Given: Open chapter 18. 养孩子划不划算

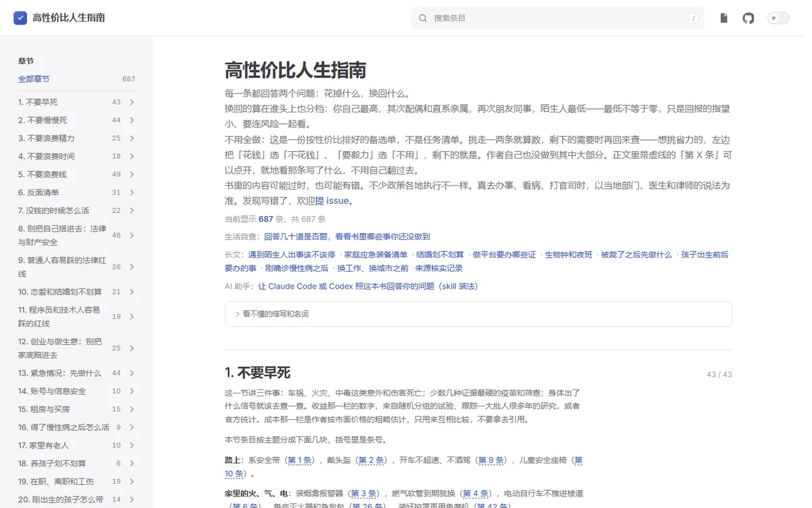Looking at the screenshot, I should (52, 463).
